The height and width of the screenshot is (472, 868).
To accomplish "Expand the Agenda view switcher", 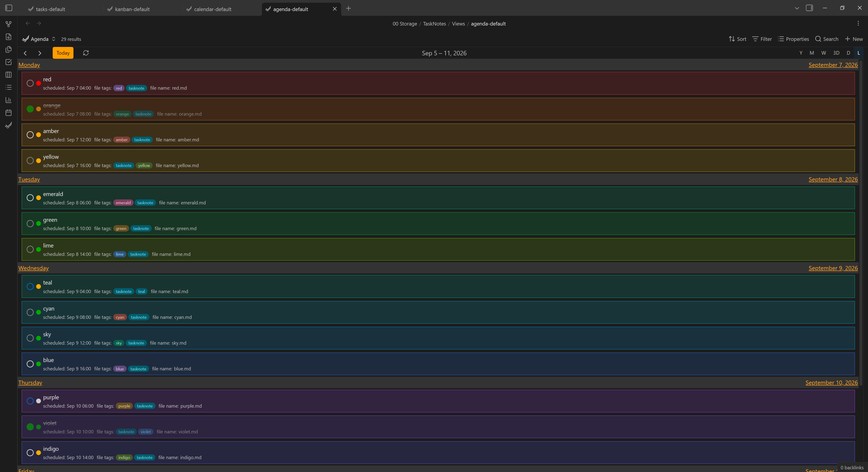I will pos(39,39).
